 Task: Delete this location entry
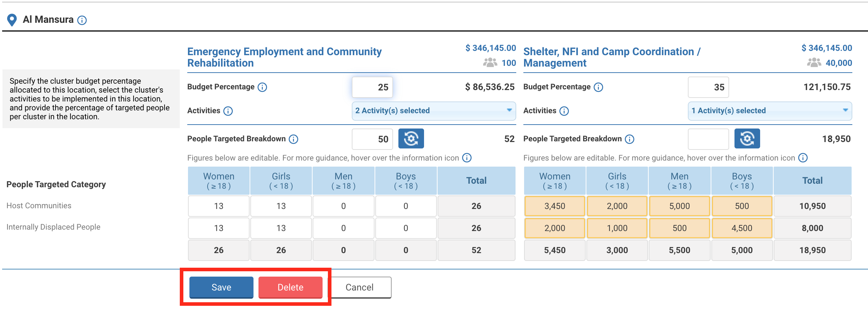(290, 287)
